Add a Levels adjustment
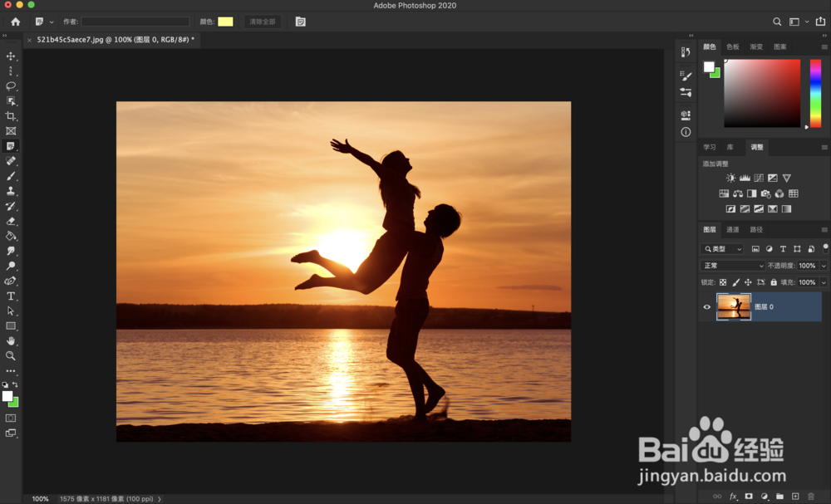The height and width of the screenshot is (504, 831). click(x=745, y=178)
